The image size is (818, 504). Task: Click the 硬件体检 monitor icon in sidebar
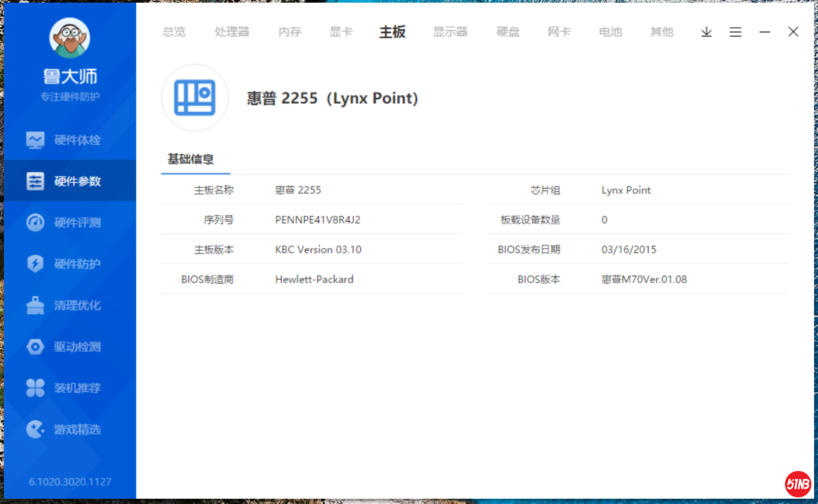pyautogui.click(x=35, y=140)
